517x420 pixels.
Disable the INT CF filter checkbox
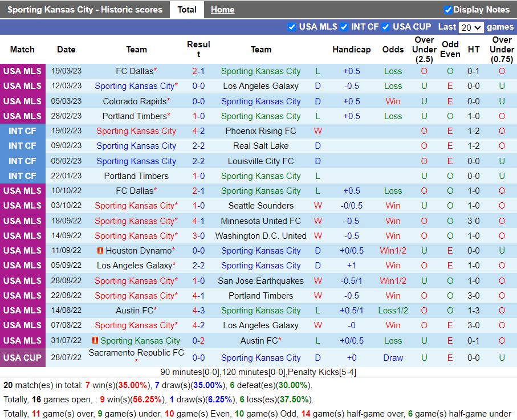(344, 27)
